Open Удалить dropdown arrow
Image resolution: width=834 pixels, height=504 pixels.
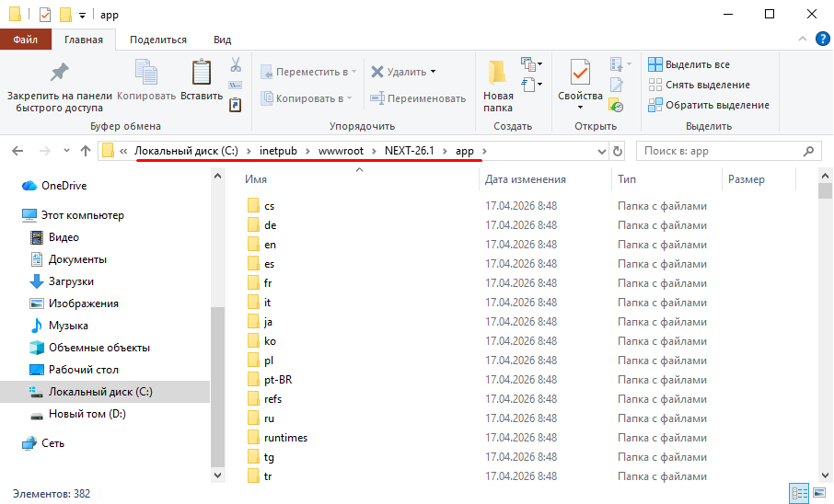[433, 72]
